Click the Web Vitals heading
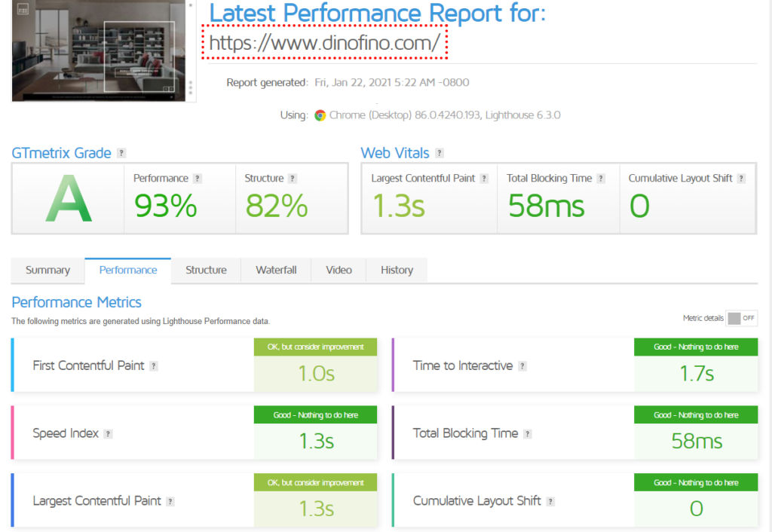Viewport: 772px width, 532px height. [395, 153]
